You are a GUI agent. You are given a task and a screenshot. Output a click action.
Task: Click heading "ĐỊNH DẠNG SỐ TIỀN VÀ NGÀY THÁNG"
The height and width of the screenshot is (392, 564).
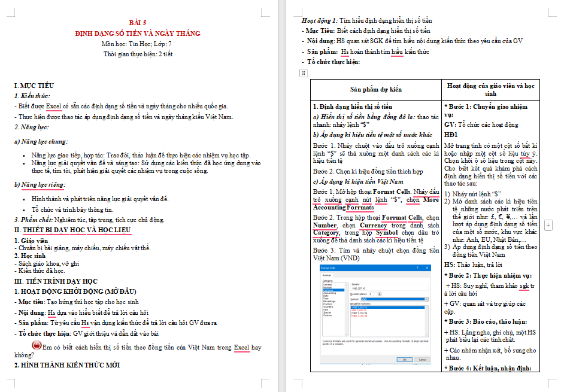(138, 34)
